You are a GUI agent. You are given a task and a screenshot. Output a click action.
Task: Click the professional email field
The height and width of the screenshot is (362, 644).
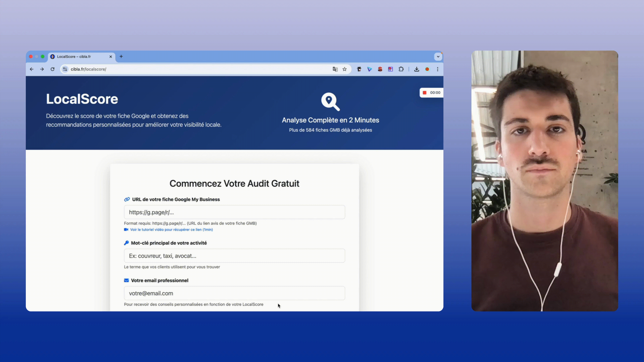(x=234, y=293)
